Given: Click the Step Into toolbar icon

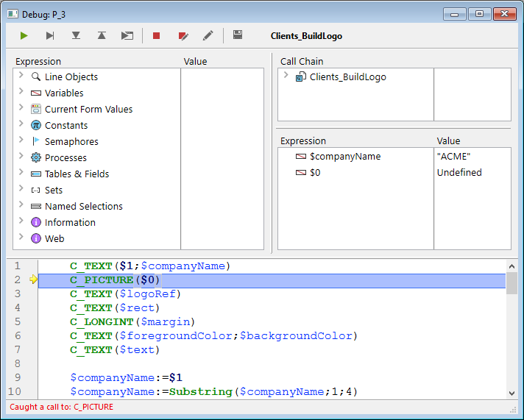Looking at the screenshot, I should (x=76, y=35).
